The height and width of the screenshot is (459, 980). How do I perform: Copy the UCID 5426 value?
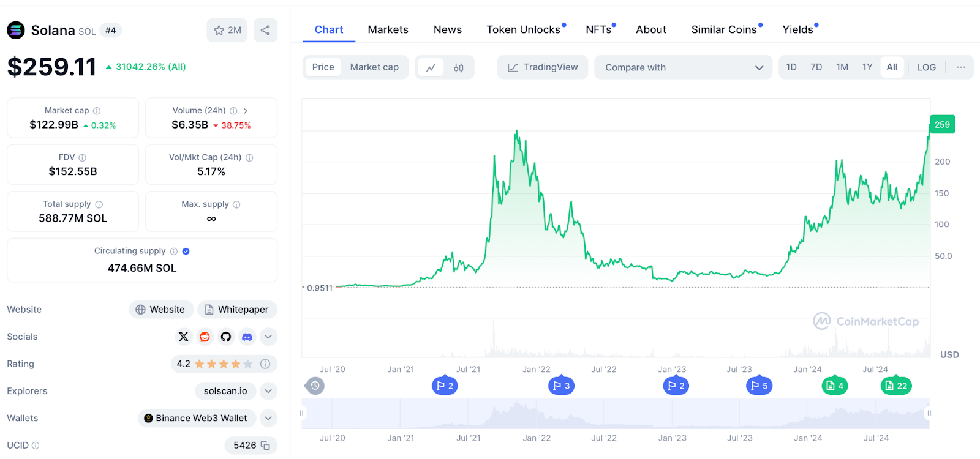coord(265,446)
